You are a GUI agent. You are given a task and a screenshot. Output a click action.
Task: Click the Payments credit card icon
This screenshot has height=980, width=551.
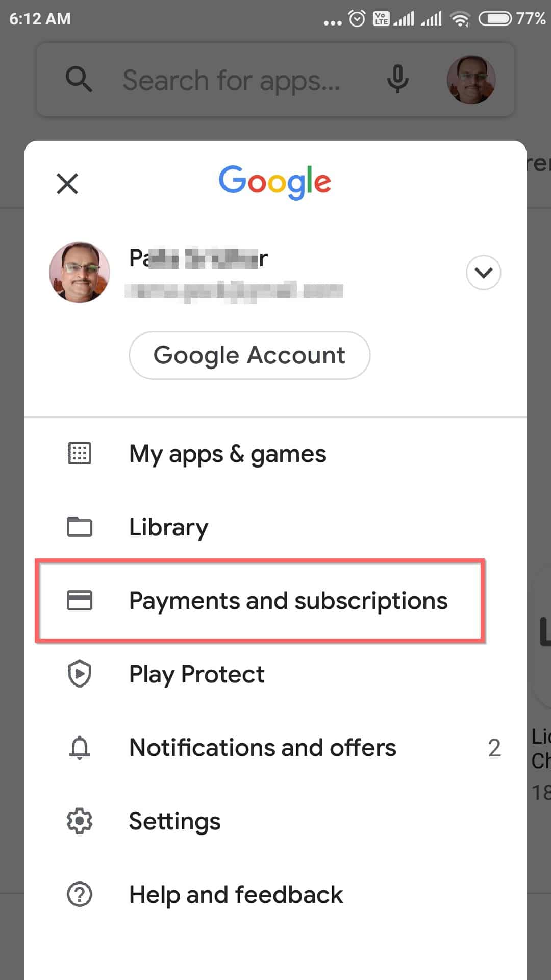[80, 600]
